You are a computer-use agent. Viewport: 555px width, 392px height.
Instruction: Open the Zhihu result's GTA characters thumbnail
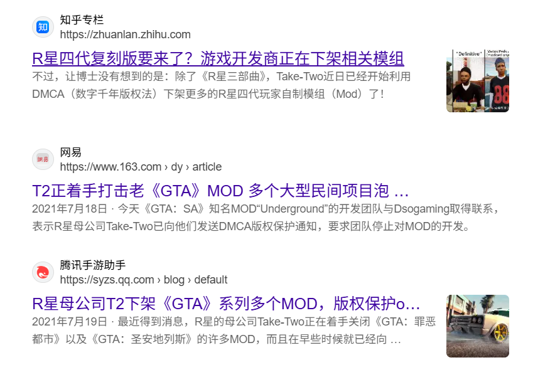478,81
